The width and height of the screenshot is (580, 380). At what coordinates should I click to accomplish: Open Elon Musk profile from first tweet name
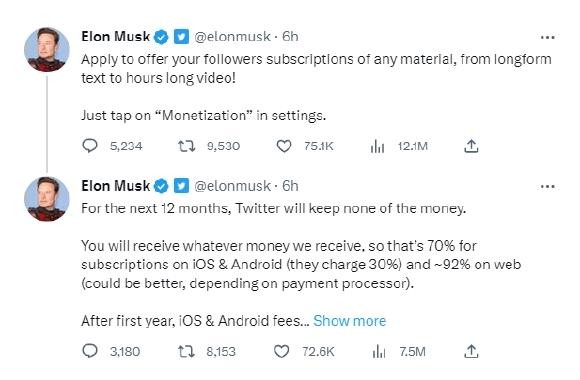pos(115,36)
